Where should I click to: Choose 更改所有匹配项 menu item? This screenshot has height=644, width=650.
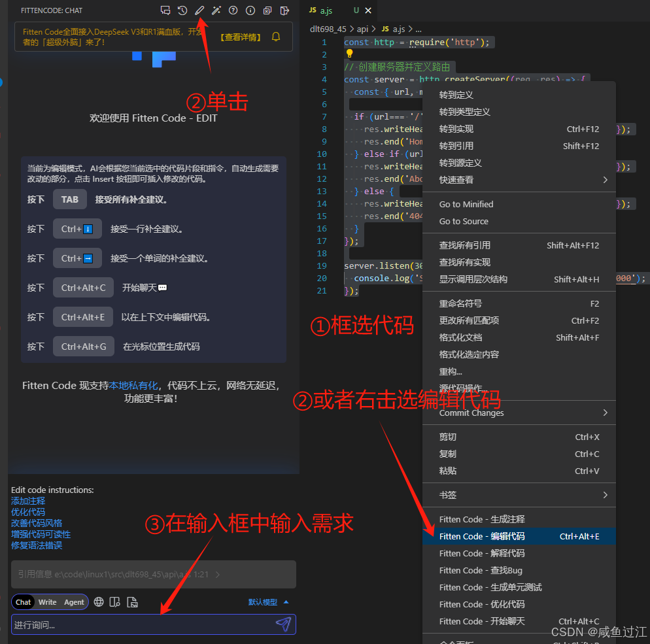[x=519, y=321]
